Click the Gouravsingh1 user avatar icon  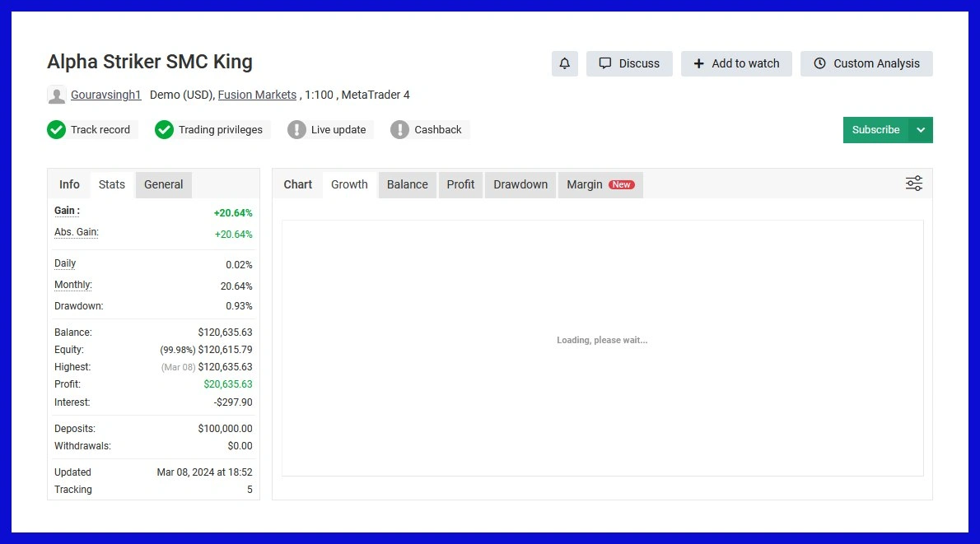coord(57,95)
